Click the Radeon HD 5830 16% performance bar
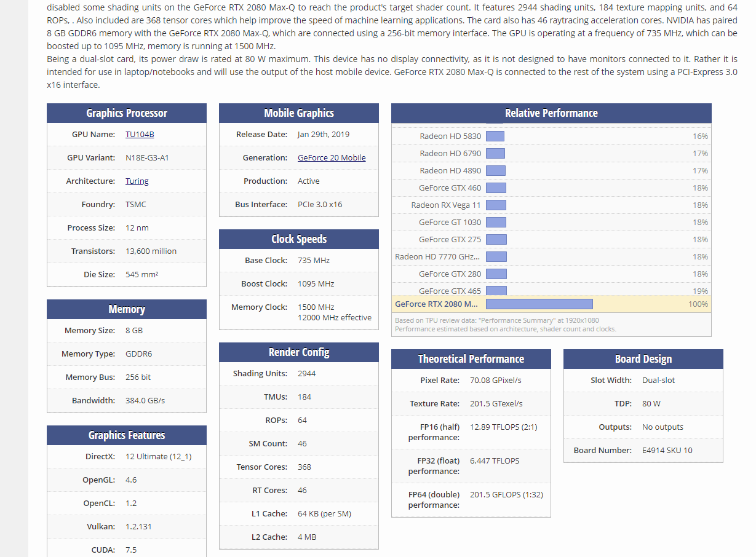Screen dimensions: 756x557 click(495, 136)
